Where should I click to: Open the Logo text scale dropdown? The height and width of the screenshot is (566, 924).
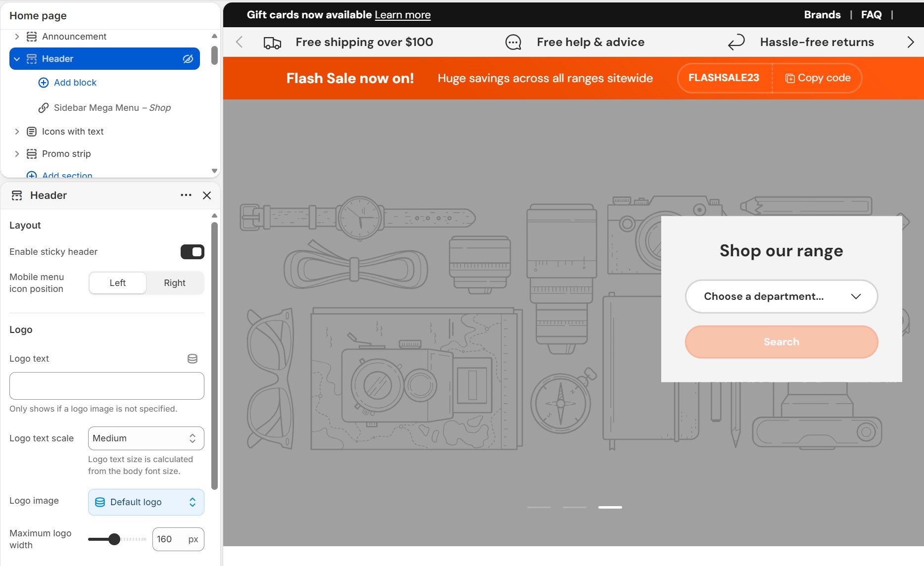pyautogui.click(x=146, y=438)
